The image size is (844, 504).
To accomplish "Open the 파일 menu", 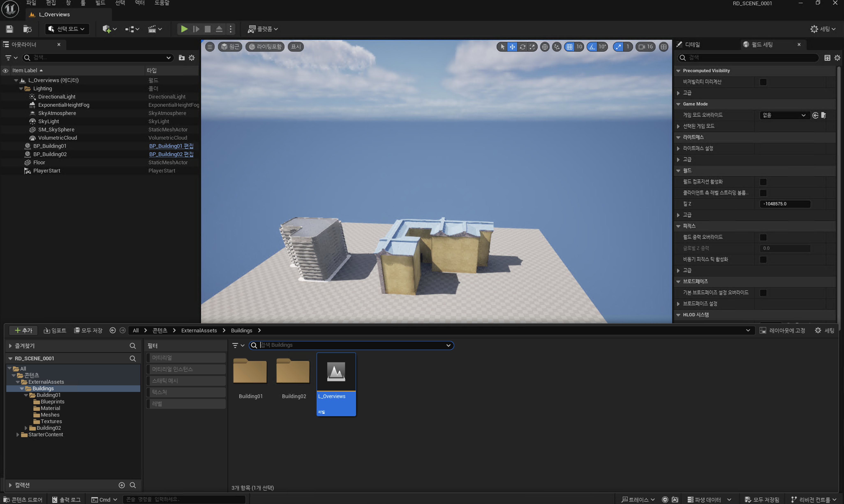I will (31, 3).
